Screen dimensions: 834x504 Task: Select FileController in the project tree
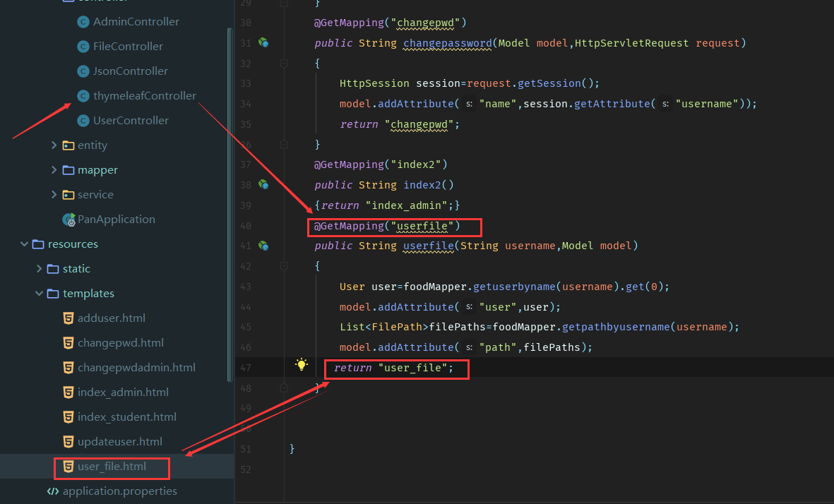click(x=128, y=47)
